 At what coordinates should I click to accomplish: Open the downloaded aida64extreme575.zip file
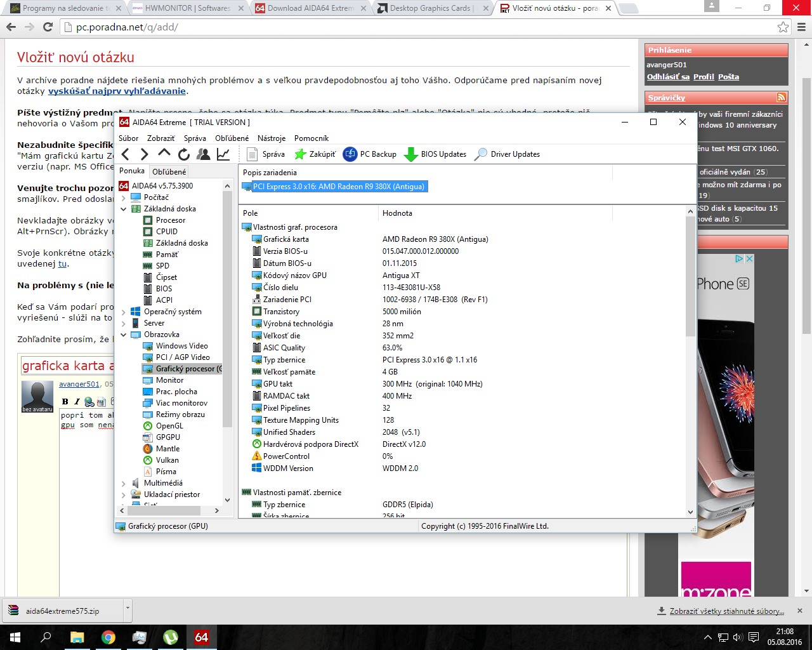62,611
